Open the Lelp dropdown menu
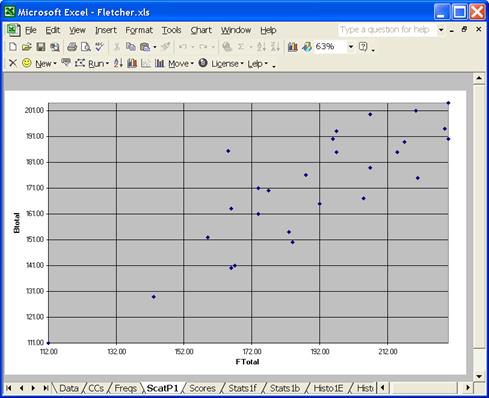This screenshot has width=489, height=398. [257, 63]
